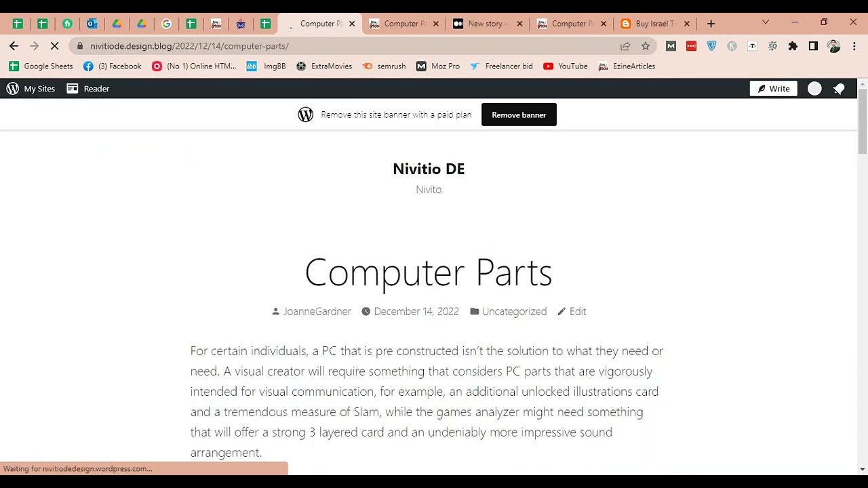
Task: Close the active Computer Parts tab
Action: (x=352, y=24)
